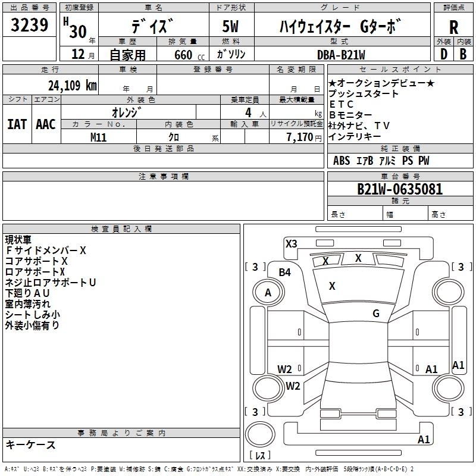Select note Fサイドメンバー X
Image resolution: width=476 pixels, height=476 pixels.
(x=46, y=250)
